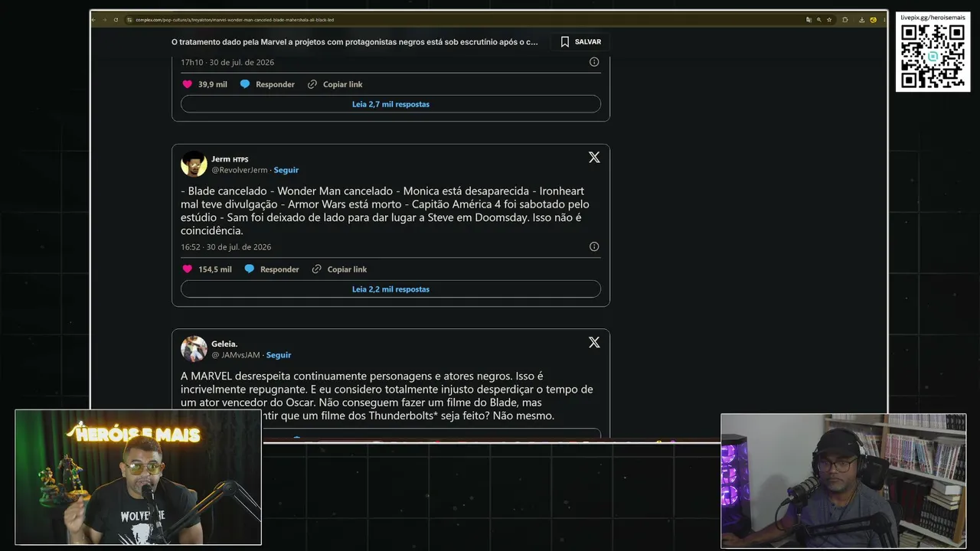Like Jerm's tweet with 154,5 mil likes
Viewport: 980px width, 551px height.
pos(188,269)
